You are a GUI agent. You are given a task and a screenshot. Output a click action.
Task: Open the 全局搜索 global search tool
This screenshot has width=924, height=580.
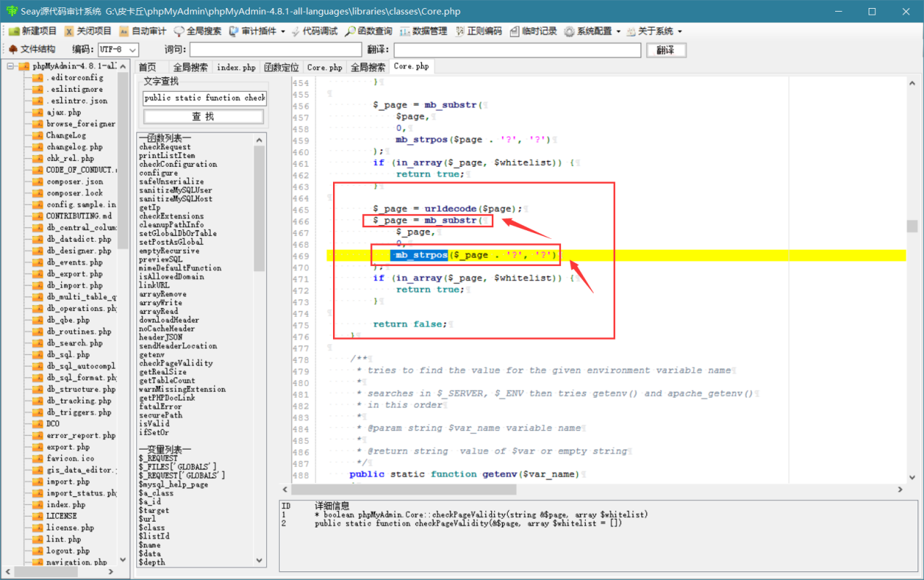click(x=197, y=31)
